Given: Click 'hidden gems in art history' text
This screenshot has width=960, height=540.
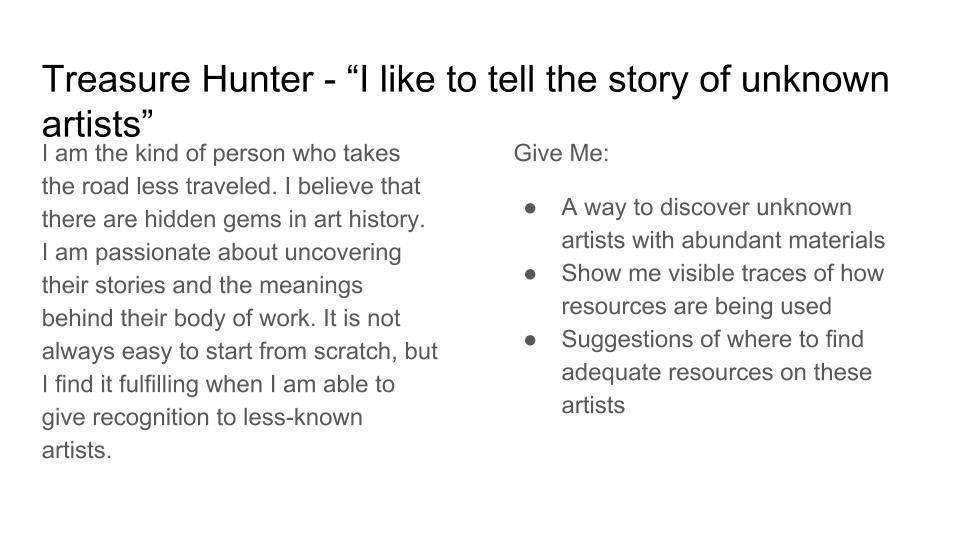Looking at the screenshot, I should pos(285,219).
